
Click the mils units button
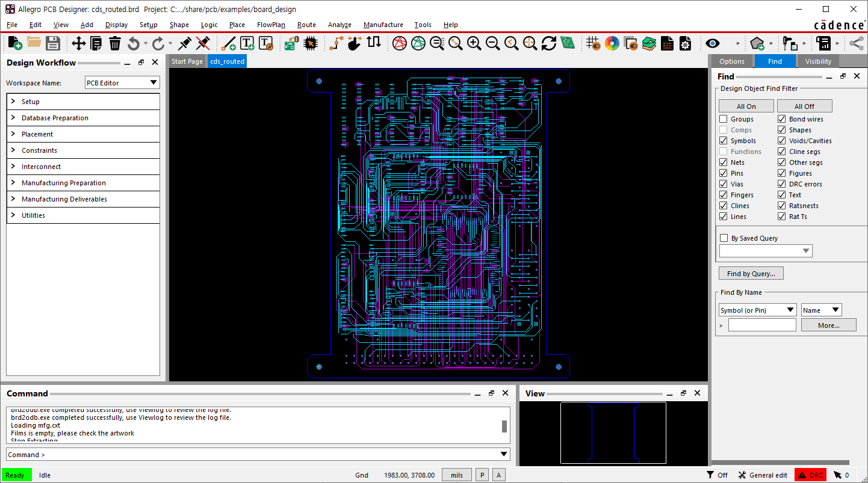pos(457,475)
